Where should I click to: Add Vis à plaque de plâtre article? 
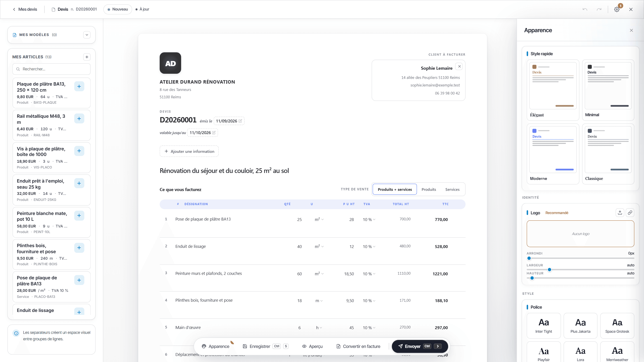point(79,151)
